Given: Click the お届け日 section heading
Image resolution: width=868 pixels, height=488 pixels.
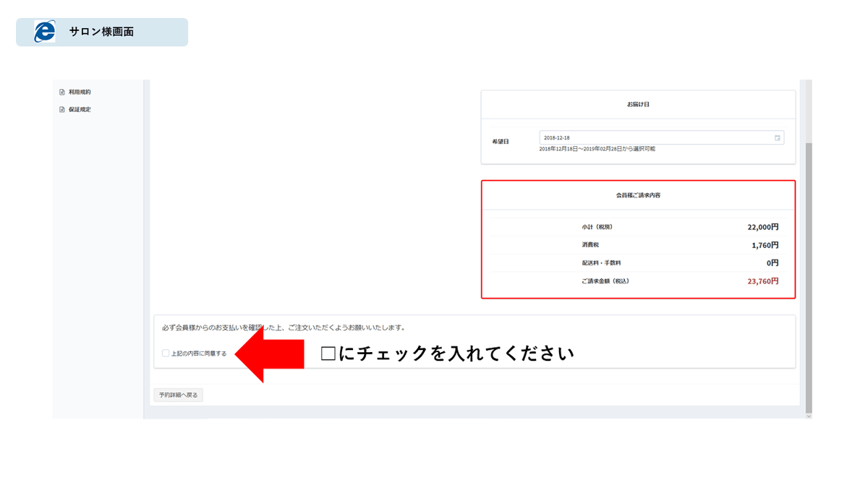Looking at the screenshot, I should point(638,105).
